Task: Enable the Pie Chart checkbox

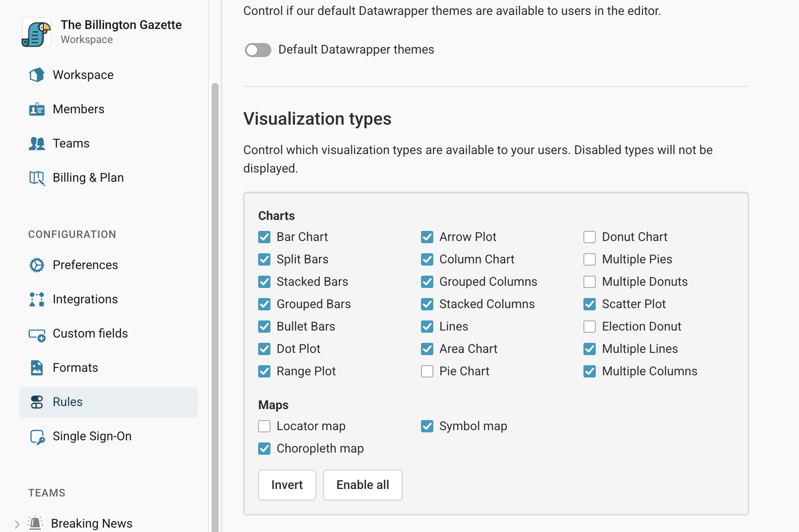Action: click(x=427, y=371)
